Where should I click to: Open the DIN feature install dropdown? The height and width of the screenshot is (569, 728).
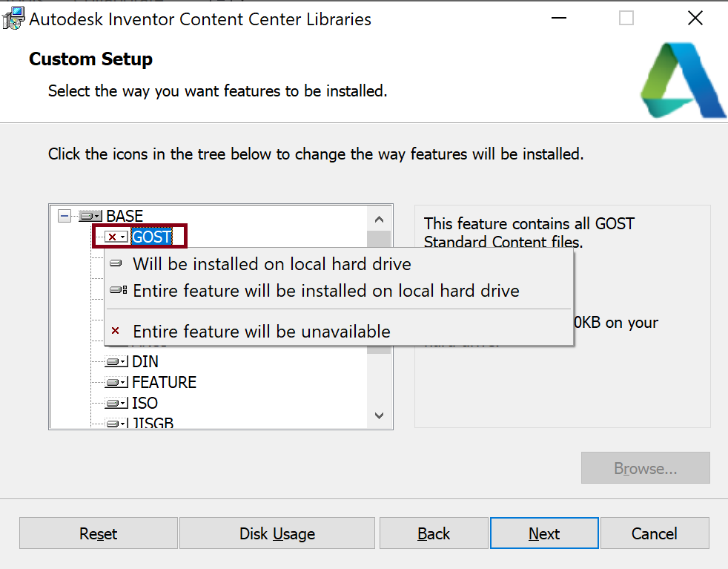click(x=124, y=361)
